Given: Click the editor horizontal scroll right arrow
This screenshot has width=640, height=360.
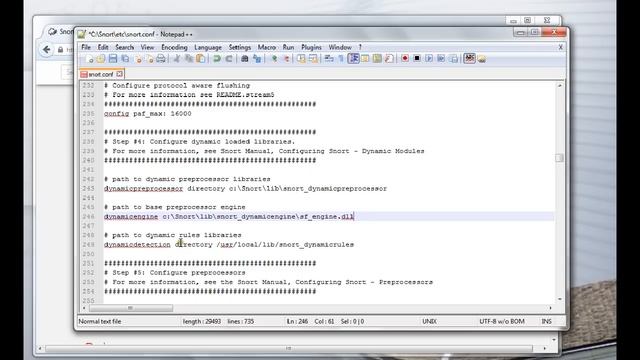Looking at the screenshot, I should 550,308.
